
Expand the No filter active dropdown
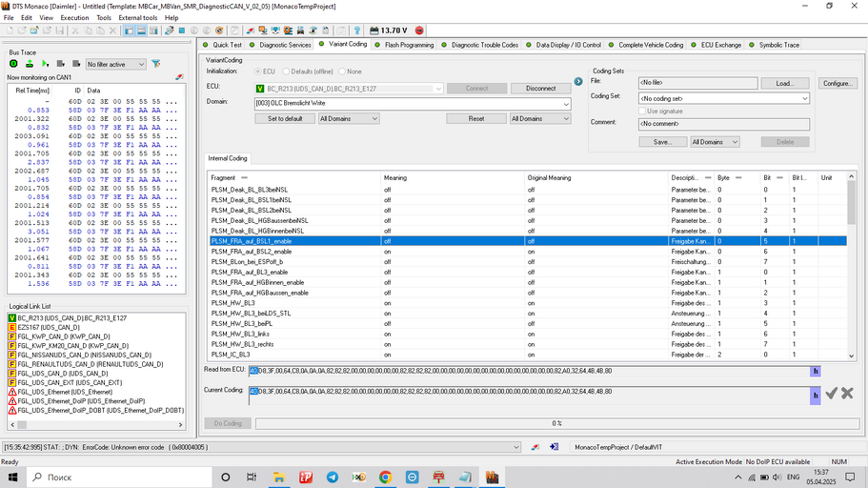pyautogui.click(x=141, y=64)
